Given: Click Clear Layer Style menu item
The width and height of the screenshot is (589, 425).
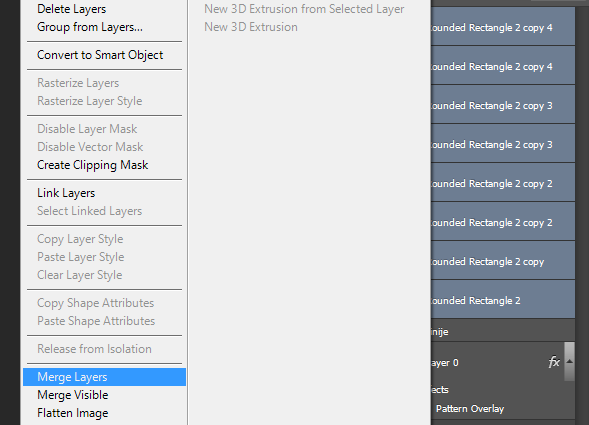Looking at the screenshot, I should (104, 275).
